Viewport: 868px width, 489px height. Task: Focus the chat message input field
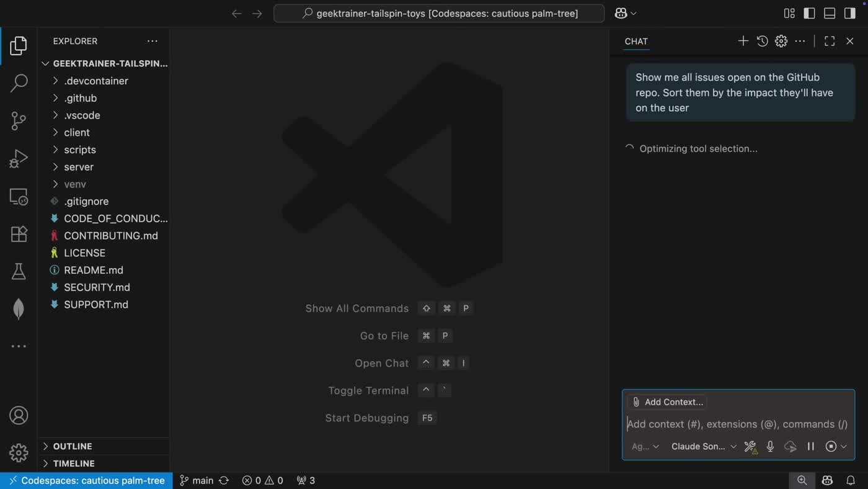[738, 424]
